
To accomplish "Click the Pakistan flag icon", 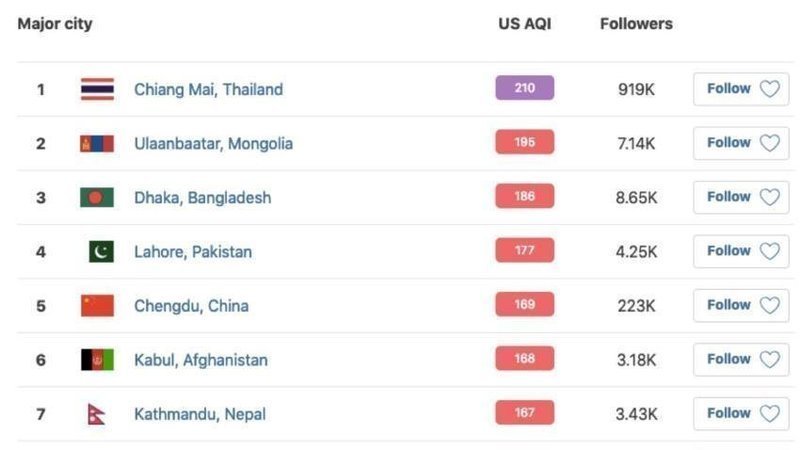I will point(100,251).
